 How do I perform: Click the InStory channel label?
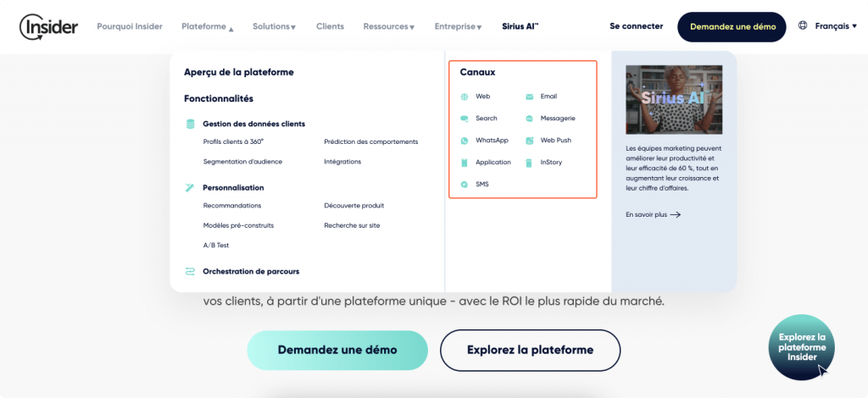click(x=551, y=163)
